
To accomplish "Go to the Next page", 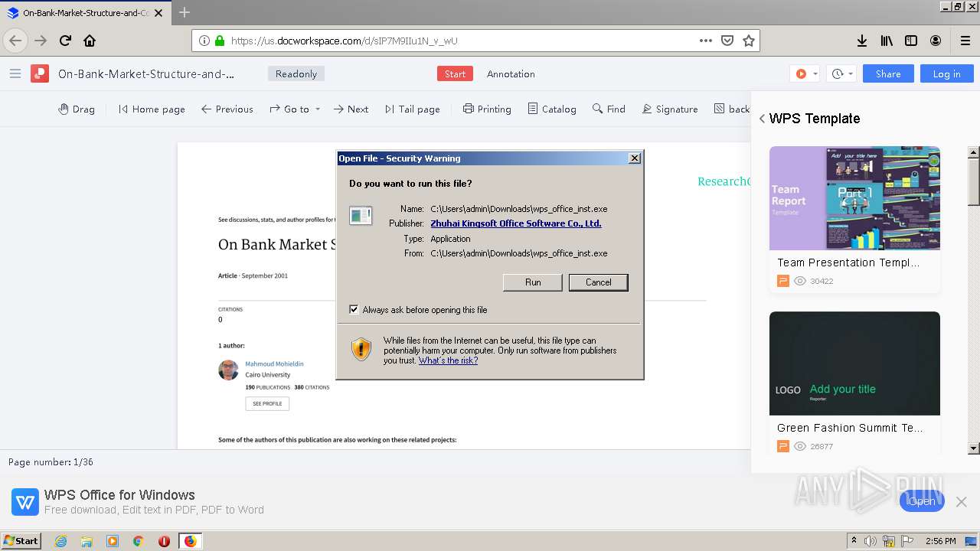I will click(x=351, y=109).
